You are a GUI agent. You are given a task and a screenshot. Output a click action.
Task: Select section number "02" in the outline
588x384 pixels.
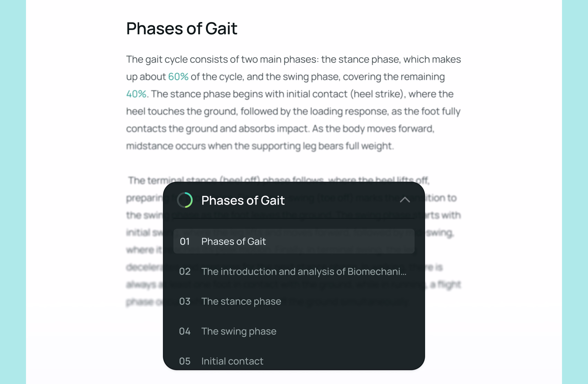point(185,271)
